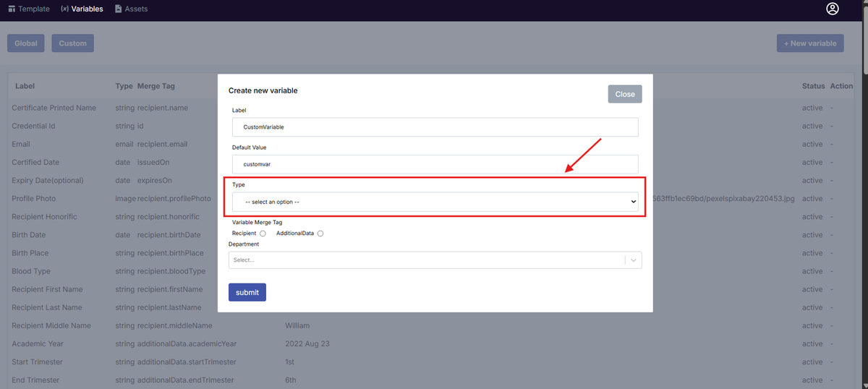This screenshot has height=389, width=868.
Task: Click the Certificate Printed Name row label
Action: pyautogui.click(x=54, y=108)
